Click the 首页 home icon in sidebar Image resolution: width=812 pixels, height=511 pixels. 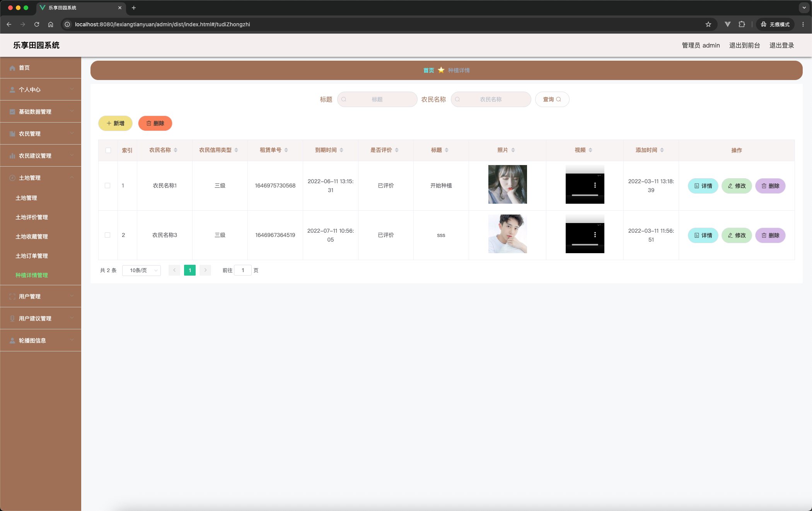point(12,68)
